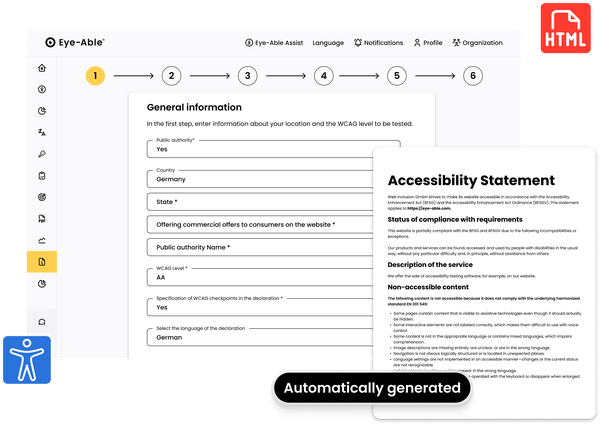The width and height of the screenshot is (600, 425).
Task: Open the Organization menu
Action: pyautogui.click(x=478, y=43)
